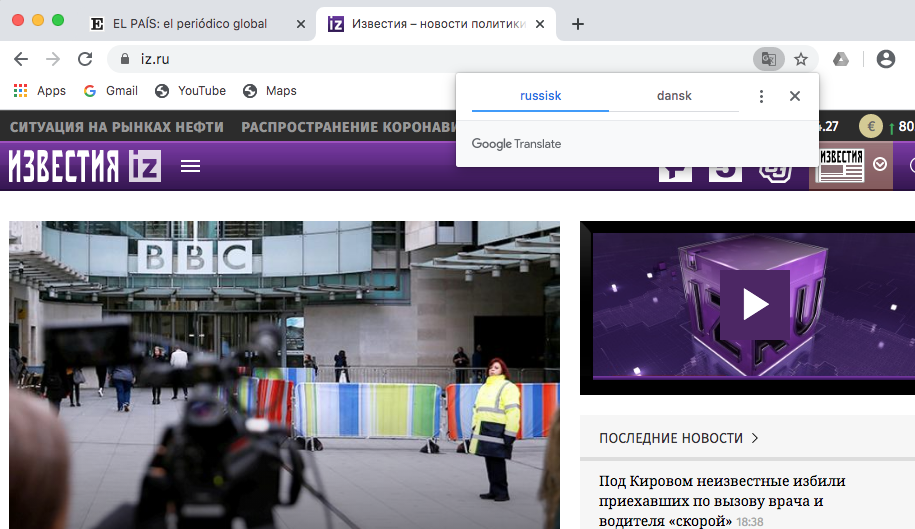The width and height of the screenshot is (915, 529).
Task: Open translate options three-dot menu
Action: point(761,96)
